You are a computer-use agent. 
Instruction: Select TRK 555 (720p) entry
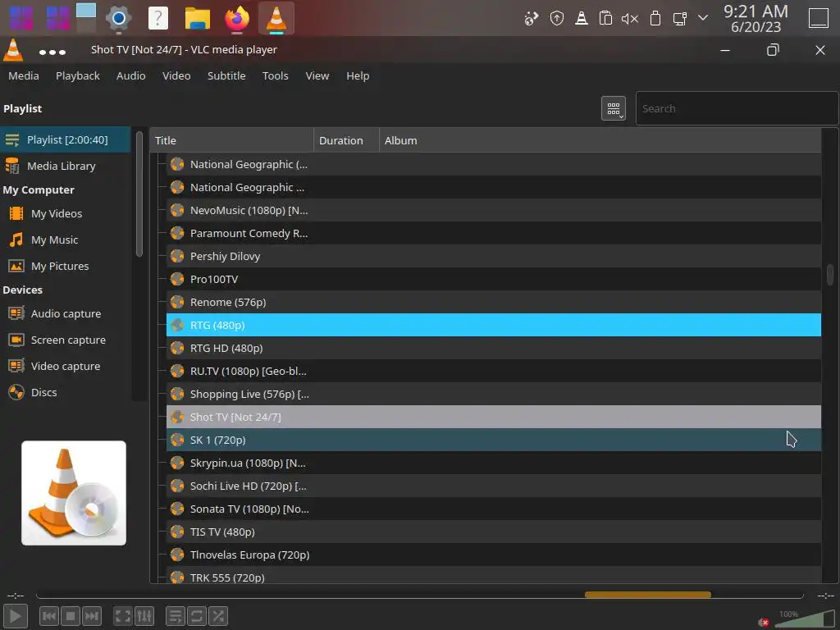point(493,575)
